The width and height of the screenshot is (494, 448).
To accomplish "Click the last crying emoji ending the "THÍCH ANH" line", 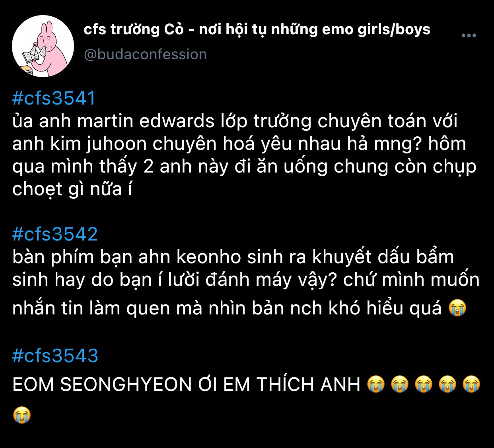I will [472, 384].
